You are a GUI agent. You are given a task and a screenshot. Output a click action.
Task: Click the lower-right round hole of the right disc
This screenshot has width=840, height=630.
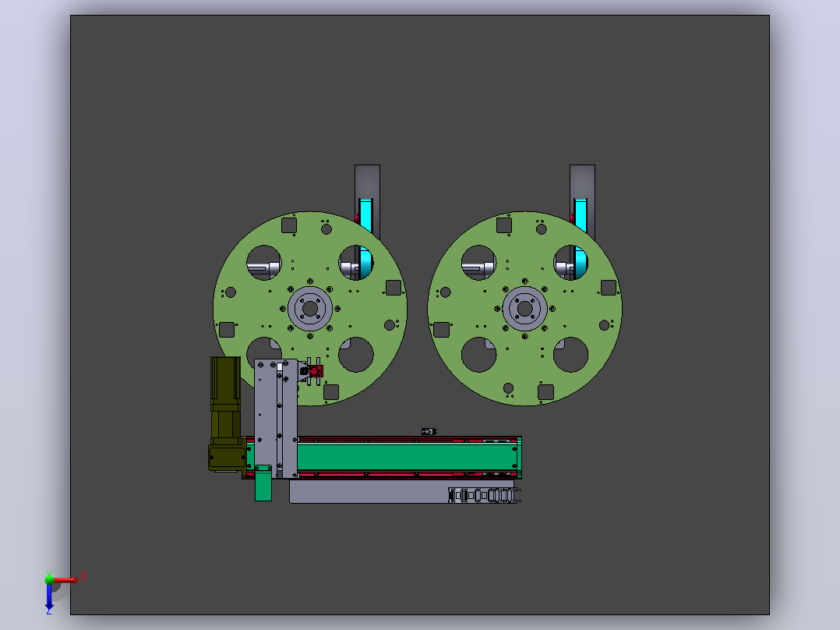coord(570,355)
